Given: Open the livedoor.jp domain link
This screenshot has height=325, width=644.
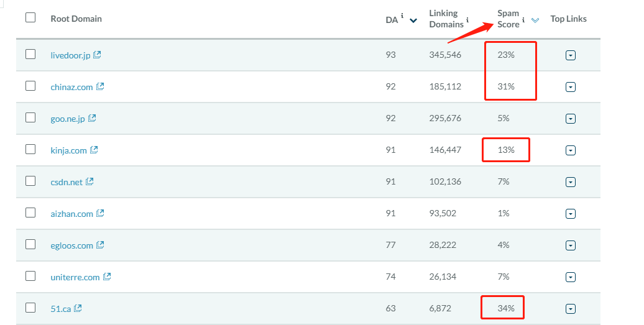Looking at the screenshot, I should pos(70,55).
